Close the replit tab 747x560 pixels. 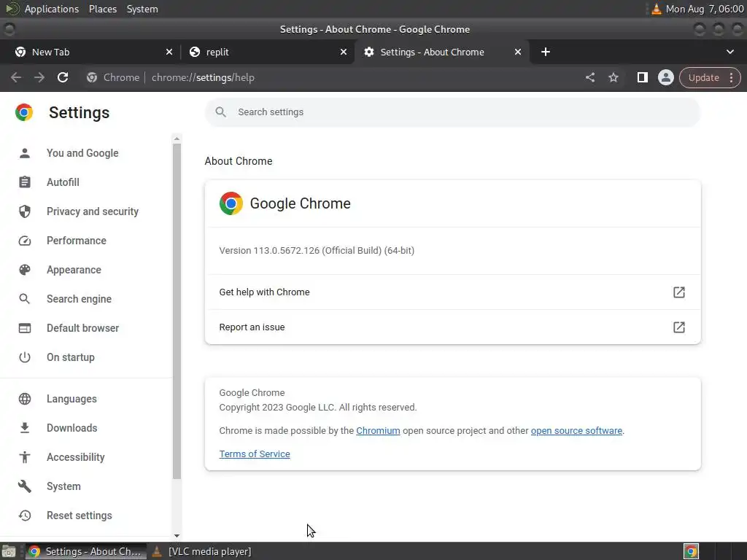[x=344, y=52]
